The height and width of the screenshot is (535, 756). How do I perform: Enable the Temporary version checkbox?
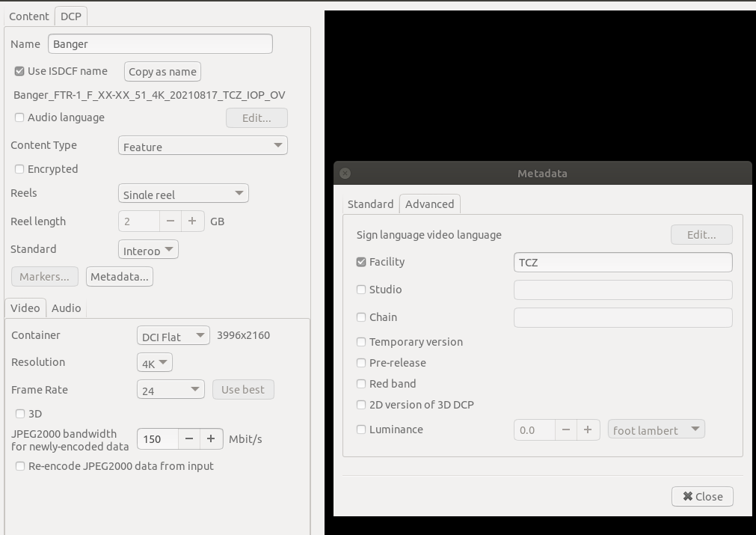tap(361, 342)
